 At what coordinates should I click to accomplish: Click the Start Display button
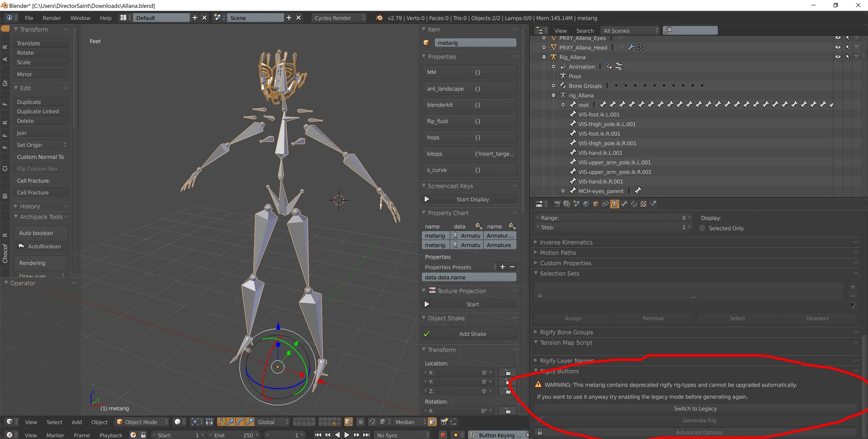point(469,199)
